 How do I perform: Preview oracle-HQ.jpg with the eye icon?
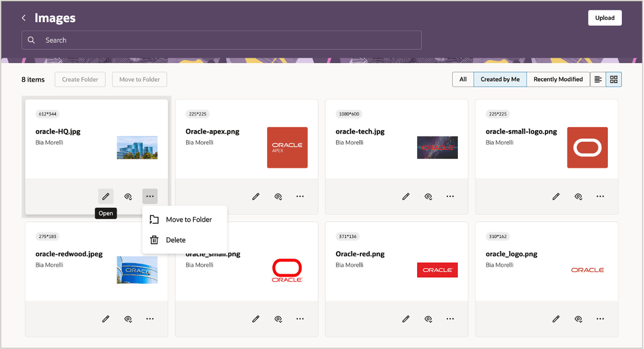pos(128,197)
